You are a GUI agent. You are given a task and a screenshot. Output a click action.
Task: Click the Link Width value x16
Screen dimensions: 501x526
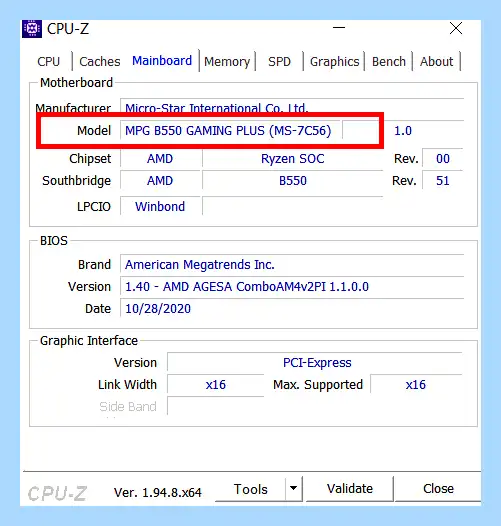tap(215, 384)
